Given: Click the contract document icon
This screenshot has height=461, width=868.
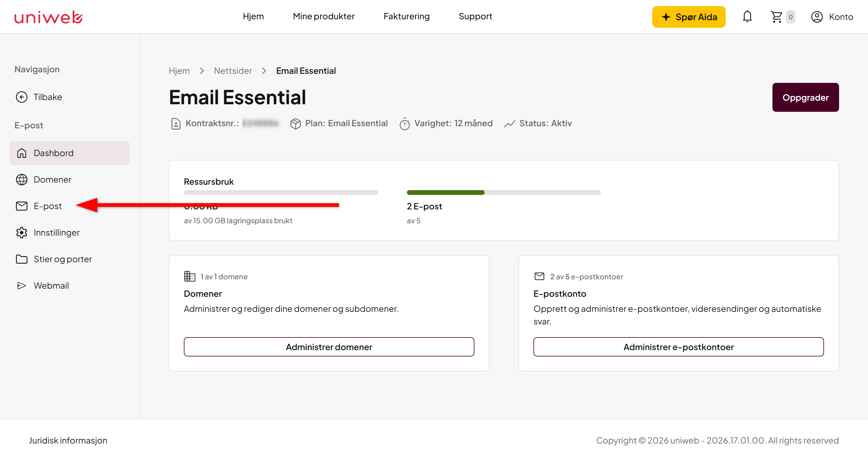Looking at the screenshot, I should click(175, 124).
